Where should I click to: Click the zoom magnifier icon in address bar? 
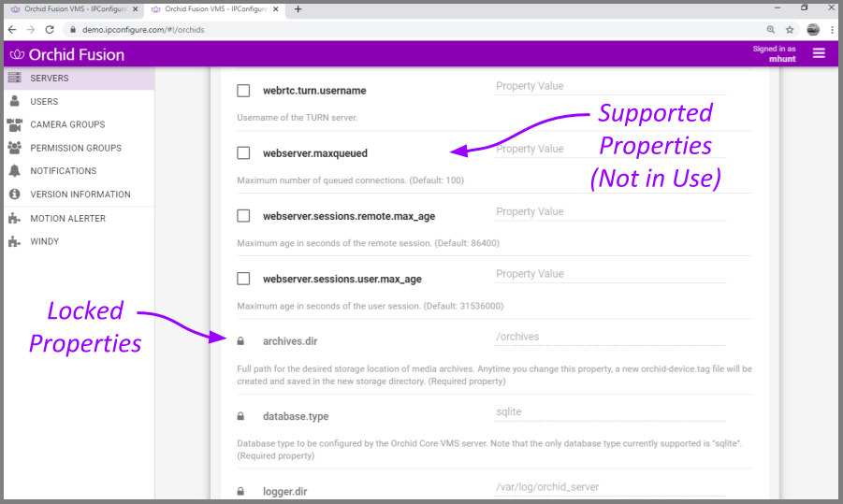770,30
